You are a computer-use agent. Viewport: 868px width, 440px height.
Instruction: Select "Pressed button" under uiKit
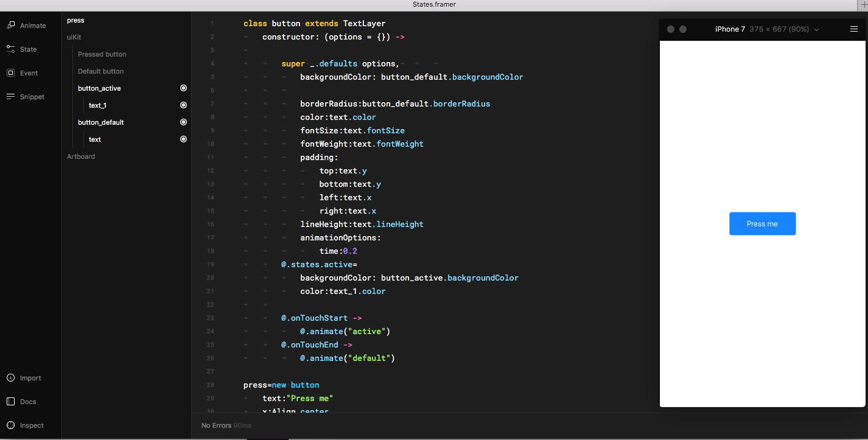[x=102, y=54]
